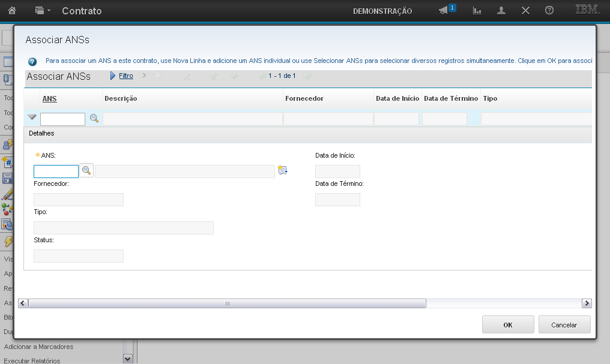Click the sign out X icon
Image resolution: width=610 pixels, height=364 pixels.
525,11
